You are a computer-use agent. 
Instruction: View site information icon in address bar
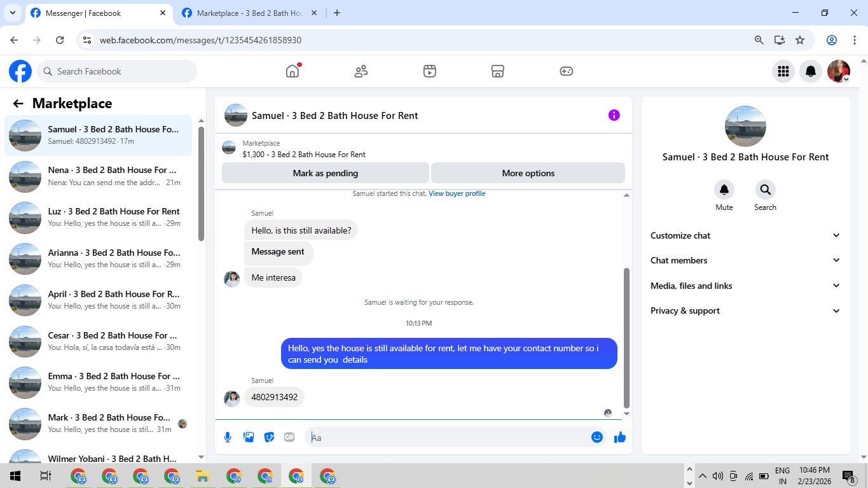click(x=88, y=40)
